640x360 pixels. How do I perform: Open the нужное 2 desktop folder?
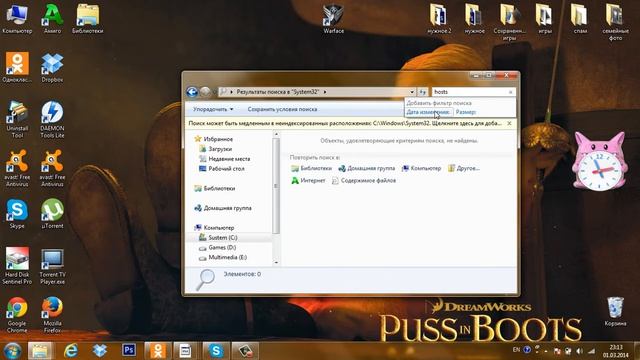click(439, 19)
